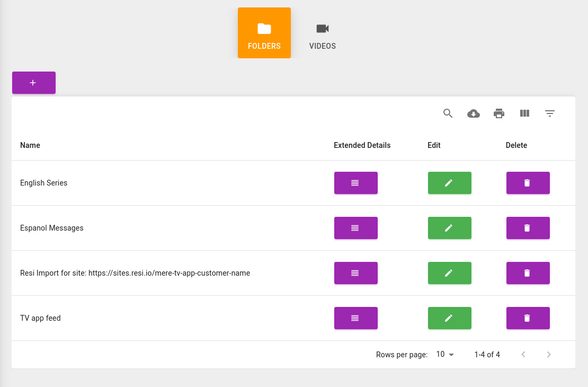The image size is (588, 387).
Task: Click the Resi Import folder name
Action: (x=135, y=273)
